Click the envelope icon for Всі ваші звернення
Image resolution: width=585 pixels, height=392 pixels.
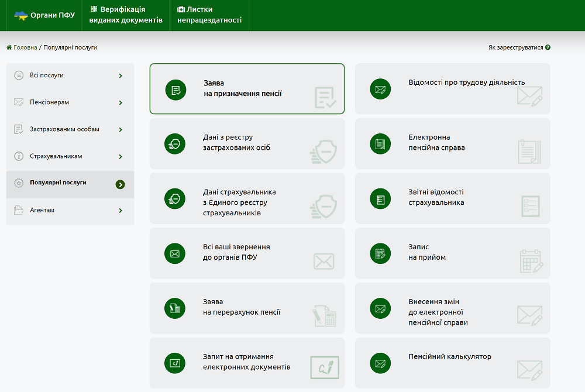pos(175,253)
